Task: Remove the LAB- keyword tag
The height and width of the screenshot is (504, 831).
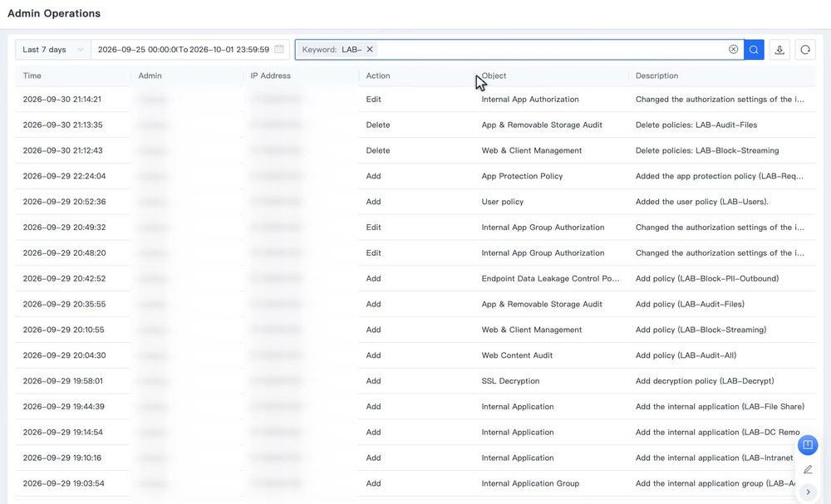Action: (370, 49)
